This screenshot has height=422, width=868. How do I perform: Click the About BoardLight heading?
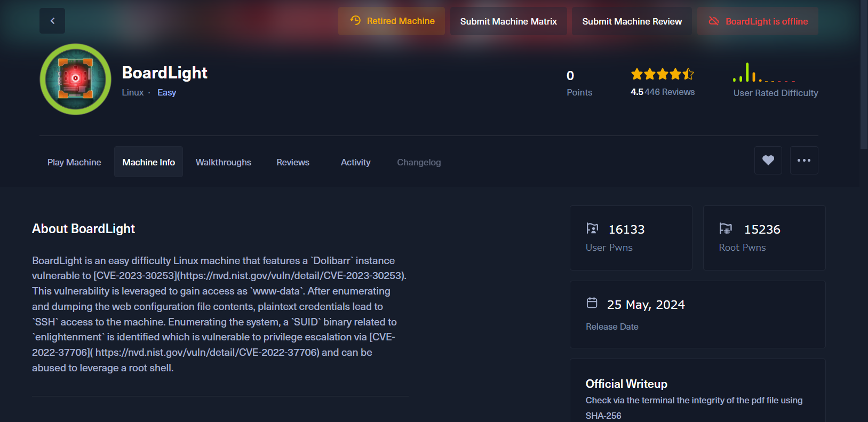click(83, 229)
